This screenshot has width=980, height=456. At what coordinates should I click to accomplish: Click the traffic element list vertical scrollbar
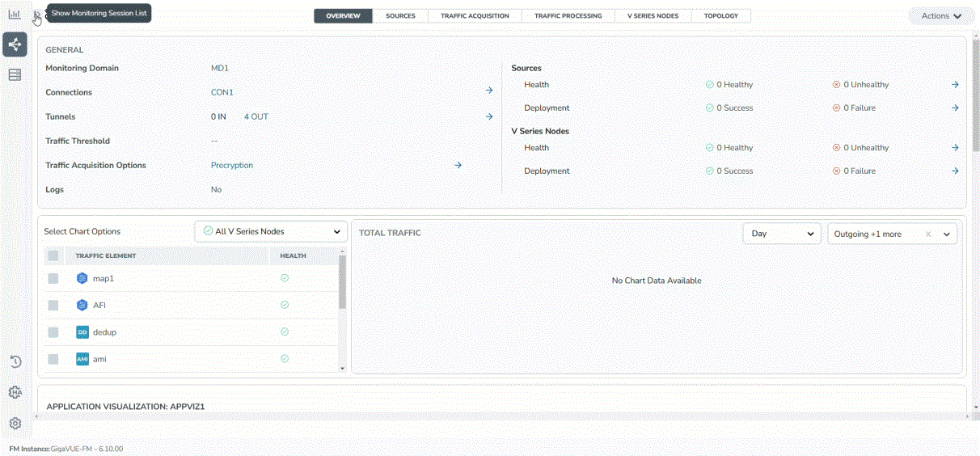coord(342,281)
